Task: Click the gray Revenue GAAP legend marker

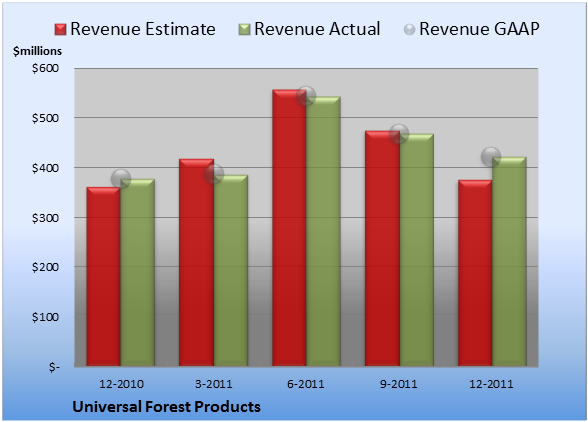Action: 410,30
